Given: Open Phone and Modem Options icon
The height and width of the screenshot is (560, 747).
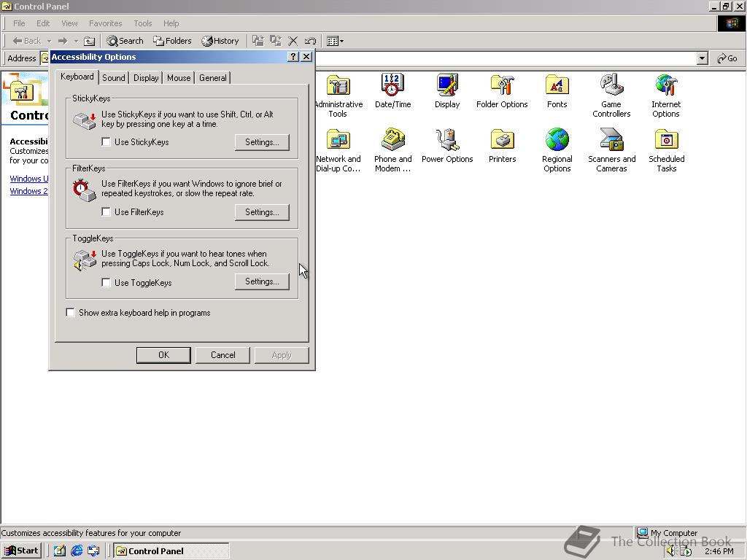Looking at the screenshot, I should [392, 150].
